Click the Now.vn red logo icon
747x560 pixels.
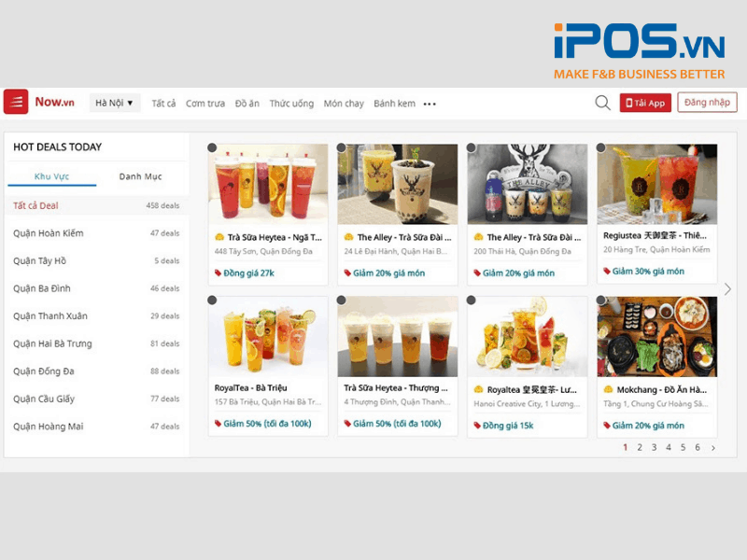pos(16,102)
